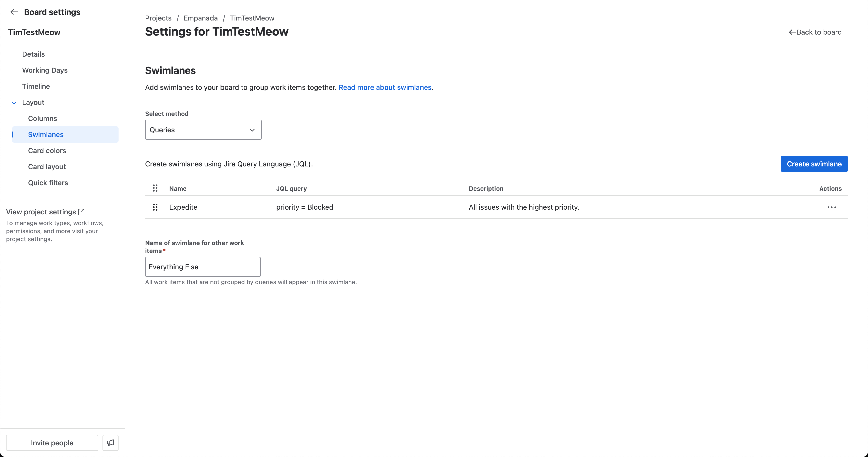Grab the Expedite row drag handle
The height and width of the screenshot is (457, 868).
tap(155, 207)
